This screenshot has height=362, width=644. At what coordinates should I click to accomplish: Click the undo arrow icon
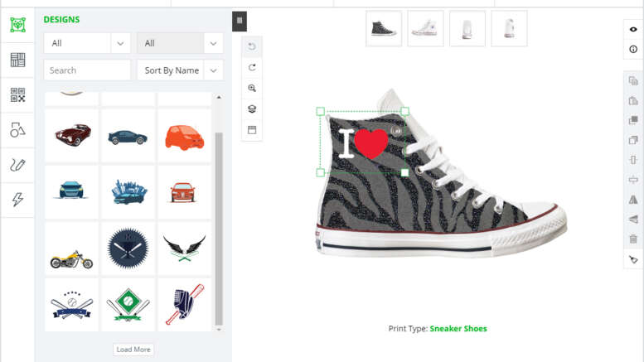click(252, 46)
